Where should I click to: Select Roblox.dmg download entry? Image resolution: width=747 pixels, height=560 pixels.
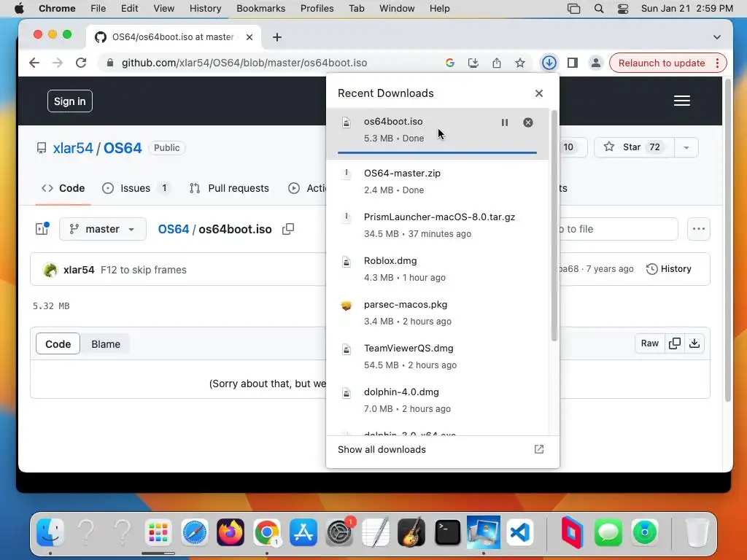[x=438, y=269]
